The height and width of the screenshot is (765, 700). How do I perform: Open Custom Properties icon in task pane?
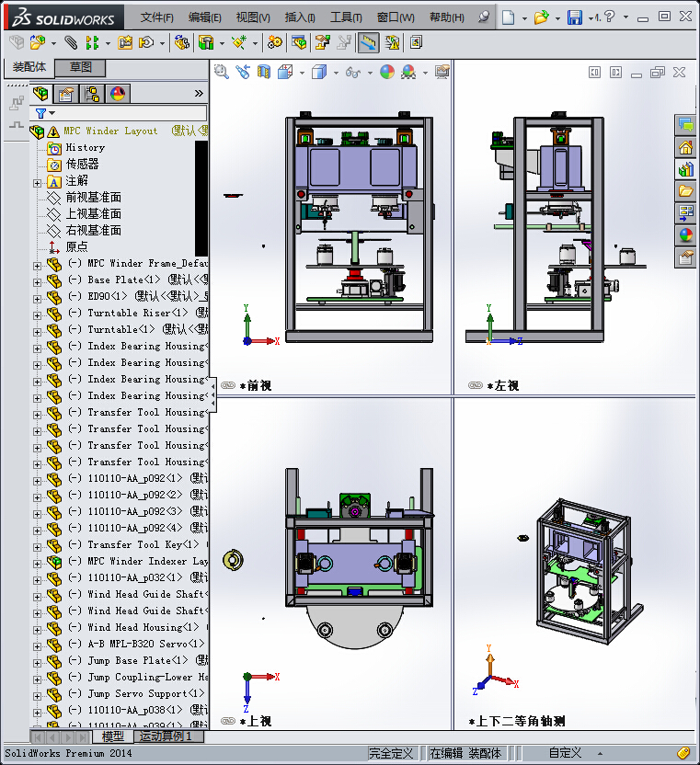pyautogui.click(x=685, y=257)
